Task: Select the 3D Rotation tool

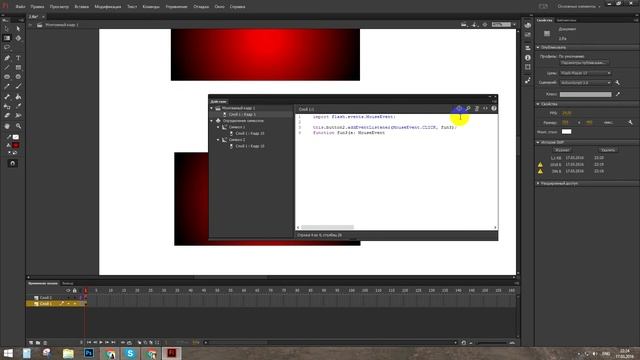Action: coord(18,38)
